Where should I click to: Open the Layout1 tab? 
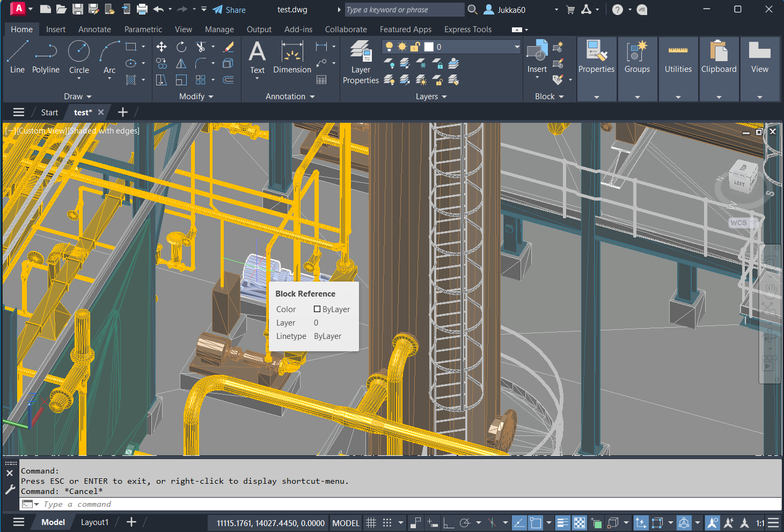[x=94, y=522]
